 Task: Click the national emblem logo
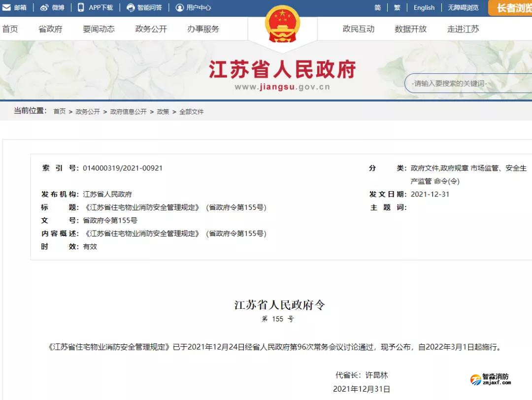pyautogui.click(x=282, y=25)
